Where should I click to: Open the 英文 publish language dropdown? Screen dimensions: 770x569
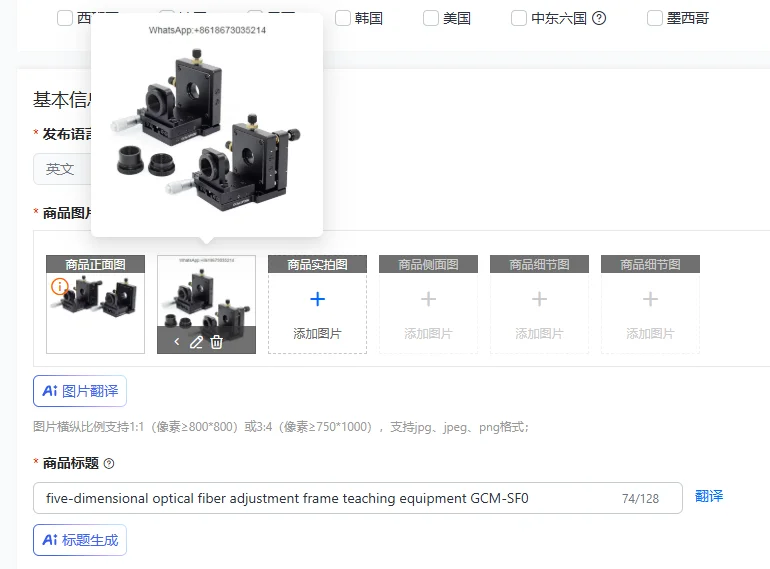(62, 169)
